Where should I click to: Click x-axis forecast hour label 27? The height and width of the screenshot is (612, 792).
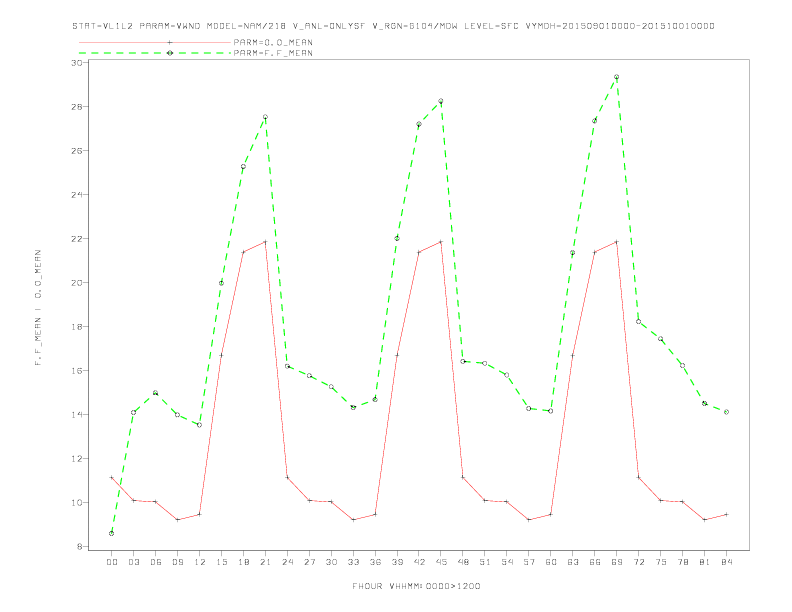coord(309,562)
